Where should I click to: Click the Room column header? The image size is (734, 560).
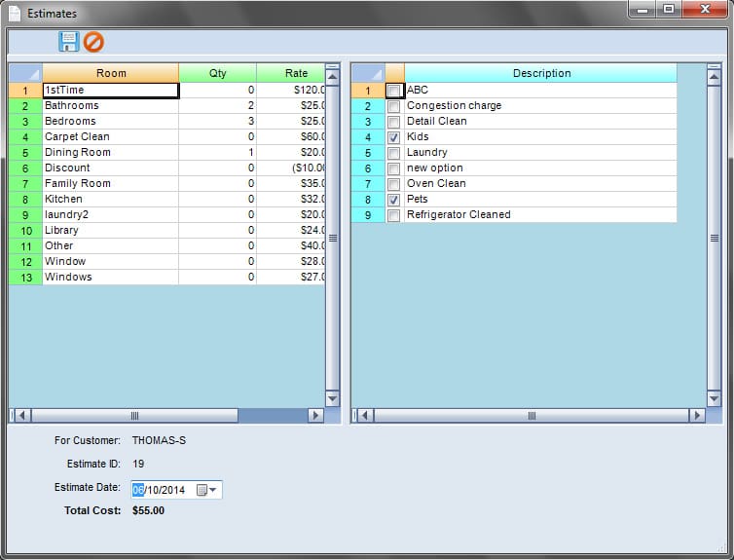111,73
